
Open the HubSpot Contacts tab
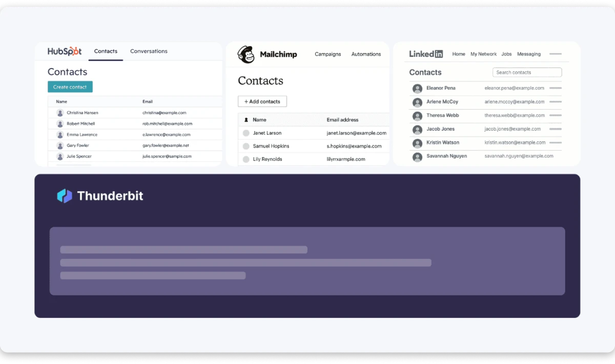point(106,51)
